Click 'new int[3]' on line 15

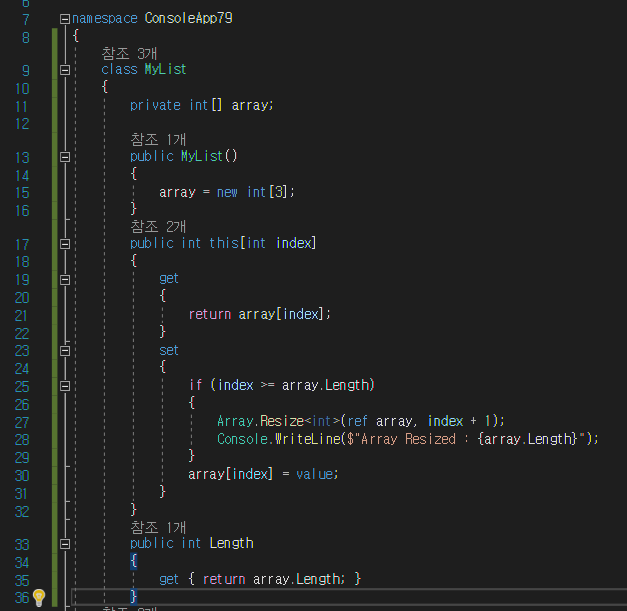pos(252,192)
